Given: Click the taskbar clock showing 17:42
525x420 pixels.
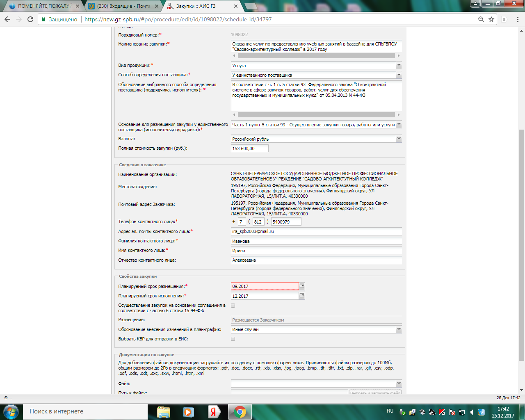Looking at the screenshot, I should coord(503,412).
